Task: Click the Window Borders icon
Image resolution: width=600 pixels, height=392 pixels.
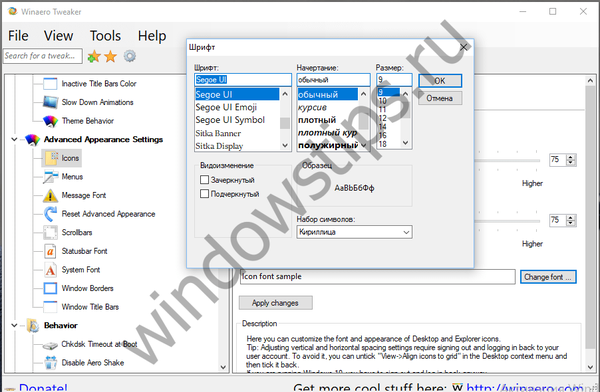Action: tap(50, 289)
